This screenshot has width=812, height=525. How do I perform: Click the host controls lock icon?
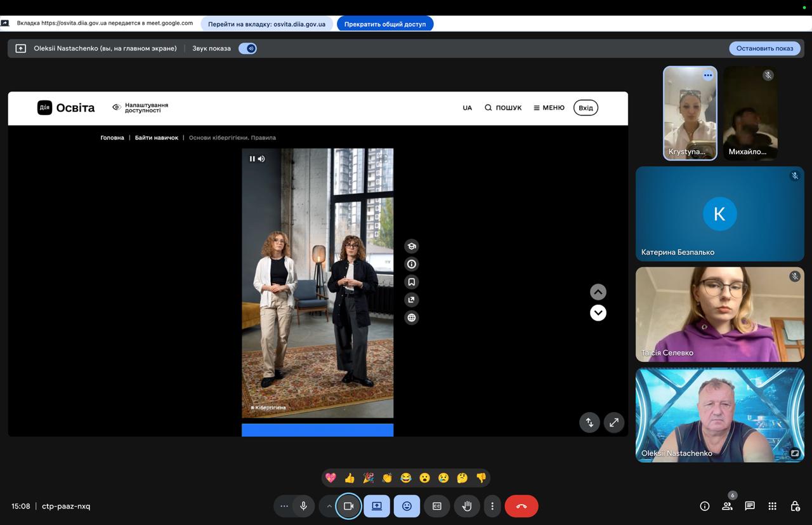pos(795,506)
